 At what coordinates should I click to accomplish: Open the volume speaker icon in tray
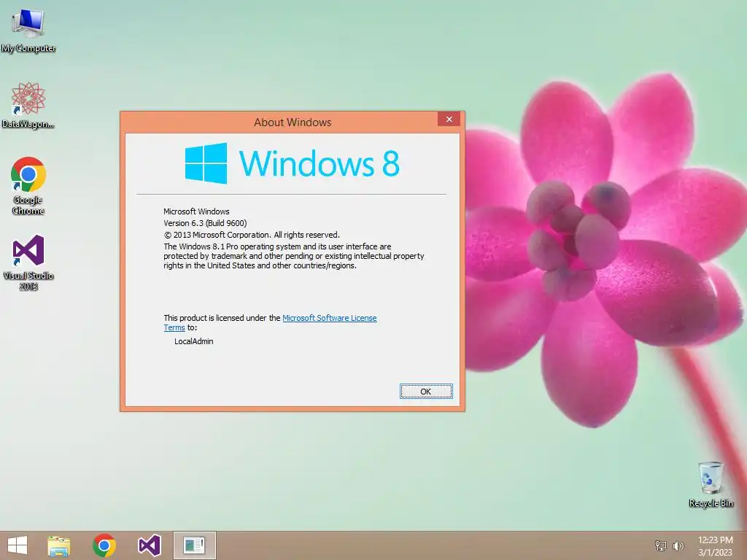(x=678, y=545)
